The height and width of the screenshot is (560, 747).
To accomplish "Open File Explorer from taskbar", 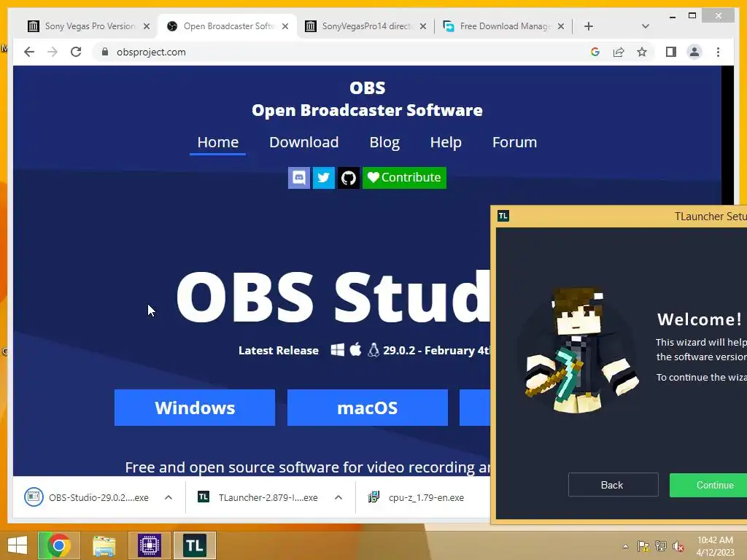I will point(104,545).
